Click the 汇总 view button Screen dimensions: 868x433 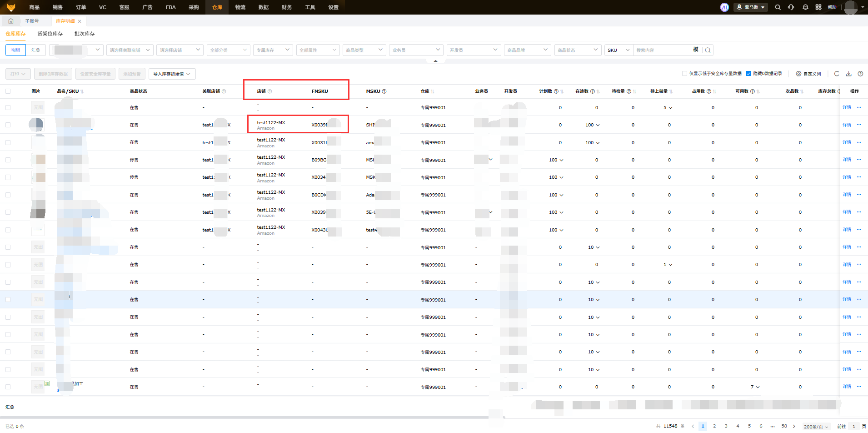35,50
